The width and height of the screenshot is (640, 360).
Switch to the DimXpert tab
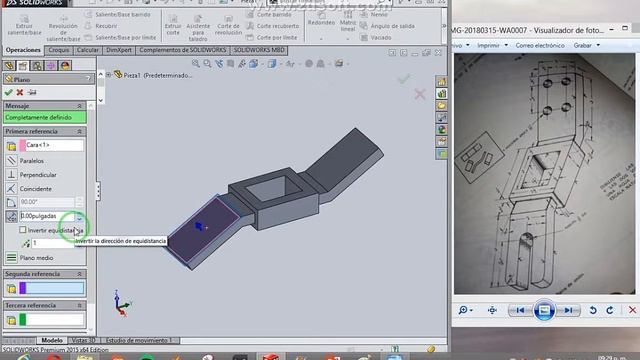(x=119, y=50)
